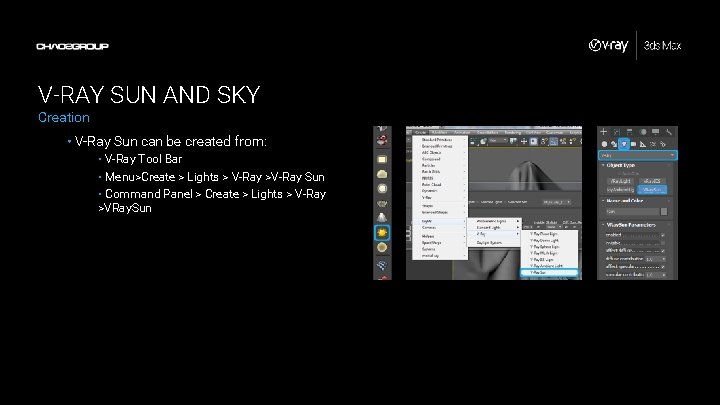
Task: Open Extended Primitives in Create menu
Action: pyautogui.click(x=440, y=146)
